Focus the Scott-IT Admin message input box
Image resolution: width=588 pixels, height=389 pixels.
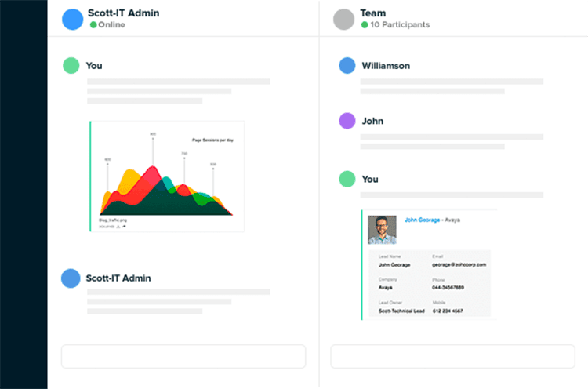(183, 356)
